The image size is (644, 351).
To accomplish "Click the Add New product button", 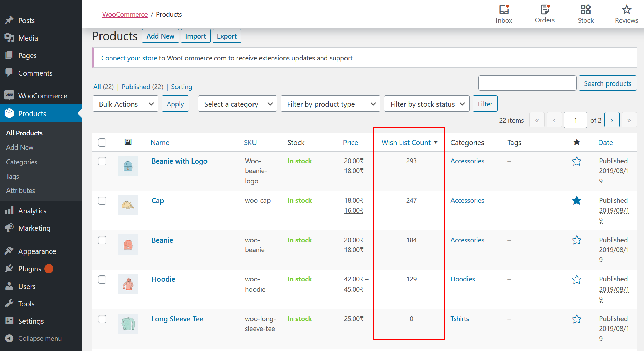I will click(x=160, y=35).
